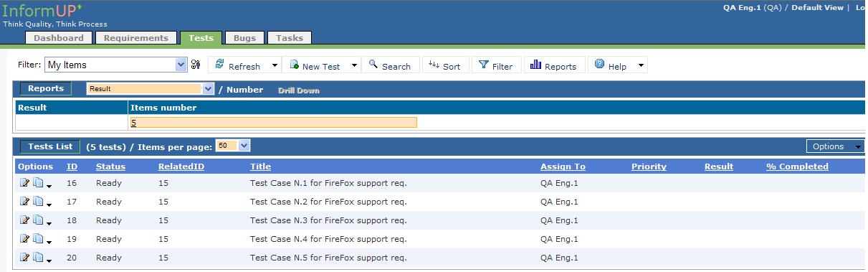
Task: Click the copy icon for test ID 20
Action: tap(38, 258)
